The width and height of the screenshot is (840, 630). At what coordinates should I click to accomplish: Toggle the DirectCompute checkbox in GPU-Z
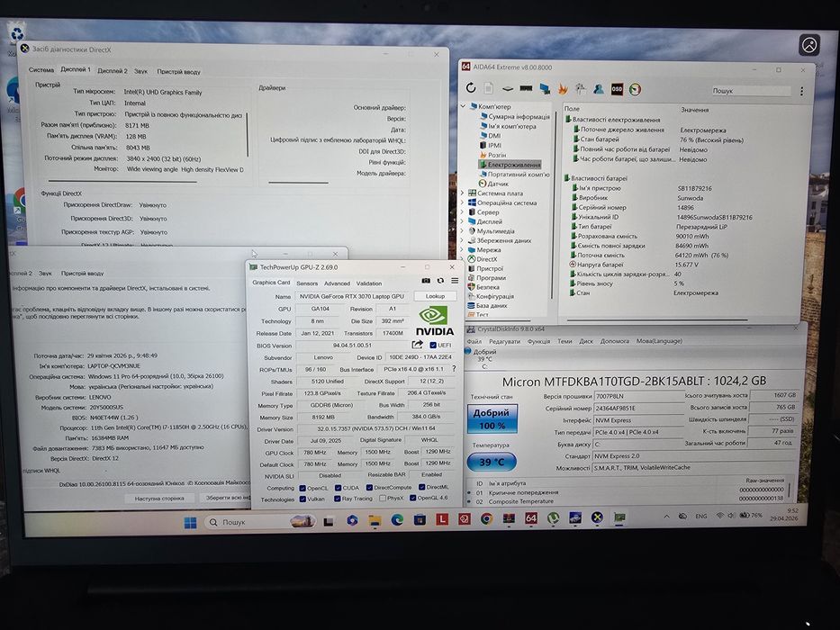point(370,488)
